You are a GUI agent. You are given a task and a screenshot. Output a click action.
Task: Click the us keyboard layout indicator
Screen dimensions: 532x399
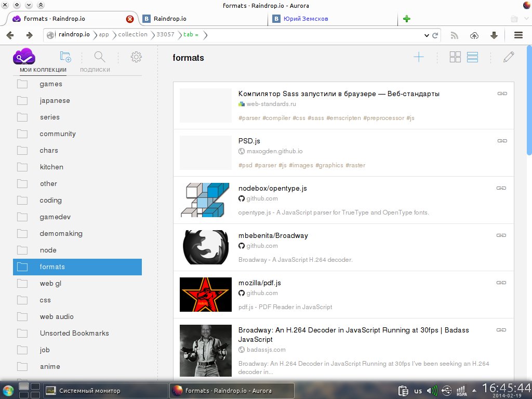click(418, 391)
